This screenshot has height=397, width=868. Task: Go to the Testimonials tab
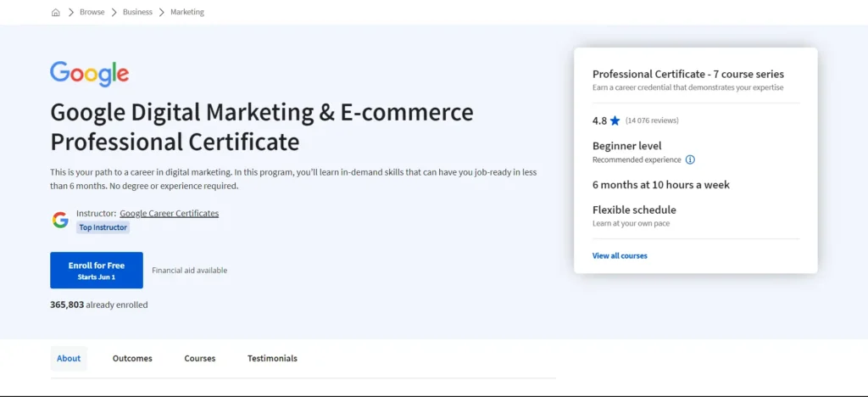click(272, 358)
